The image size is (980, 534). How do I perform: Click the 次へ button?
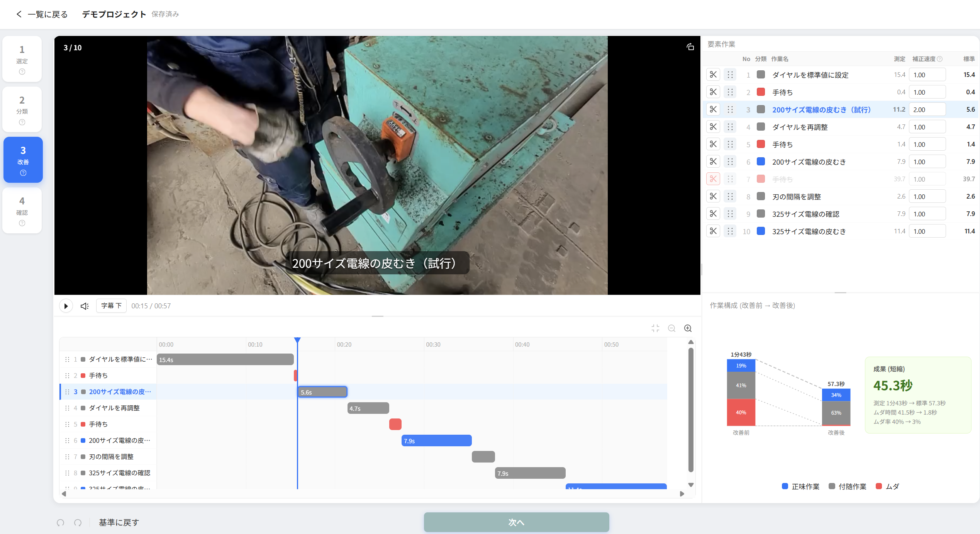tap(516, 522)
